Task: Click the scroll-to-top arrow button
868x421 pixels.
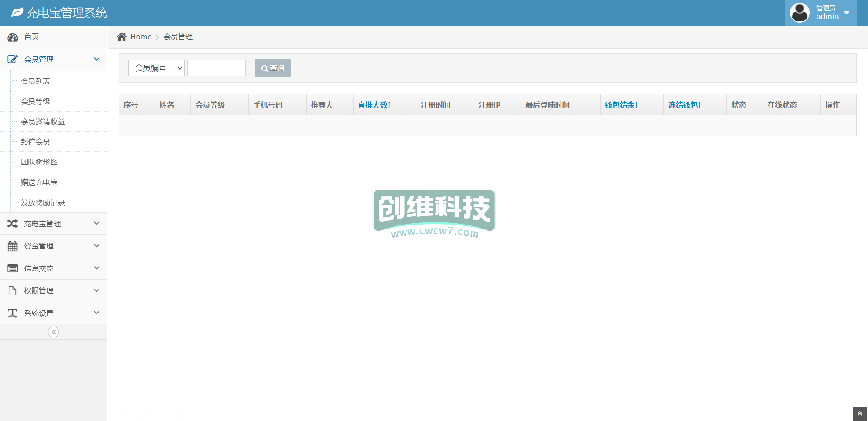Action: [x=859, y=413]
